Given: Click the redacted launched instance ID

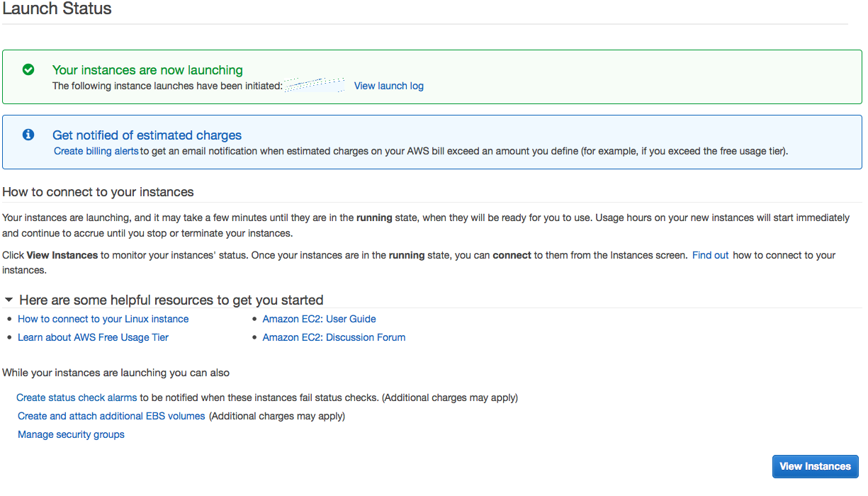Looking at the screenshot, I should (x=315, y=86).
